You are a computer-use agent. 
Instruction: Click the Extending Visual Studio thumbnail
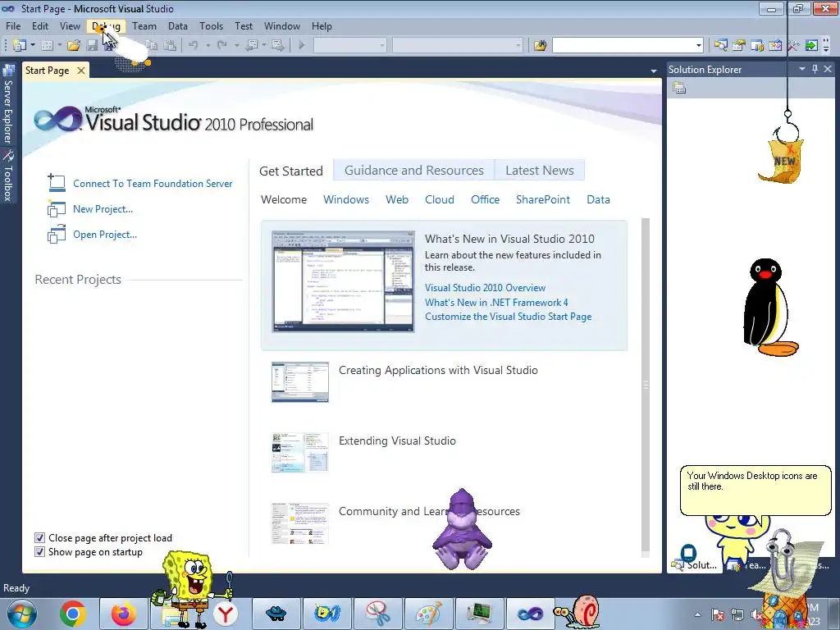[x=300, y=453]
